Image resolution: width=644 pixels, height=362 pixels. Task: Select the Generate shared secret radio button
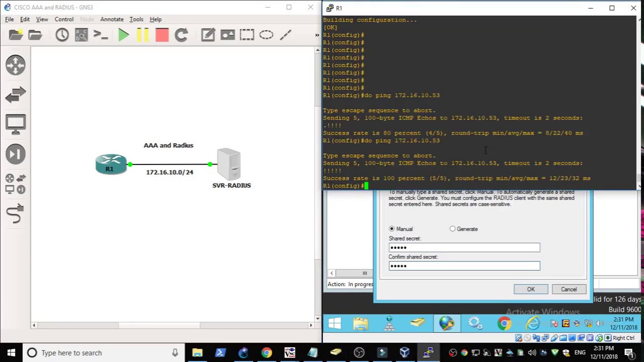coord(452,229)
